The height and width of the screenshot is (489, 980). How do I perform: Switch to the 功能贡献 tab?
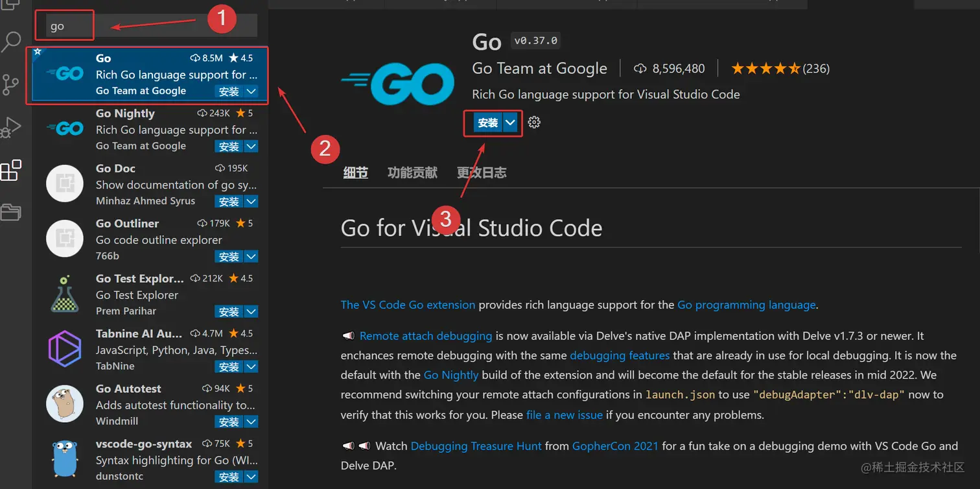pyautogui.click(x=412, y=173)
